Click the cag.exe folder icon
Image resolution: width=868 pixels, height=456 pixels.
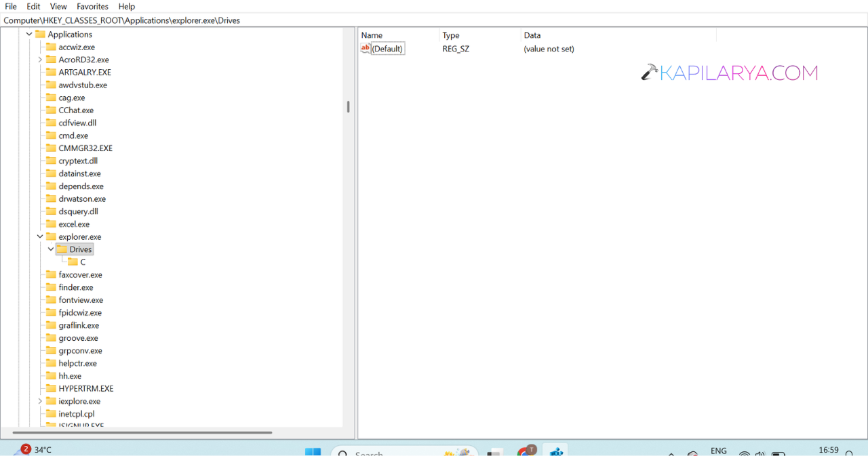51,98
